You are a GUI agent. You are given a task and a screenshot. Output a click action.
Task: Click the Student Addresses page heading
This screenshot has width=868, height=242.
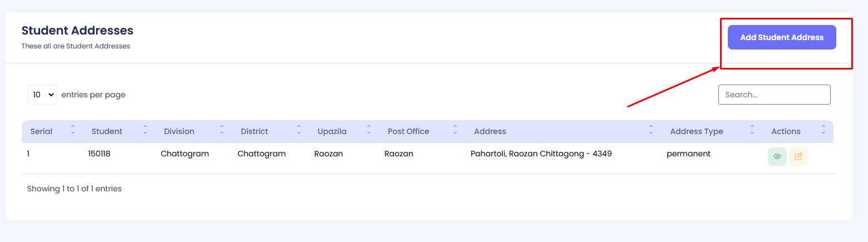77,31
